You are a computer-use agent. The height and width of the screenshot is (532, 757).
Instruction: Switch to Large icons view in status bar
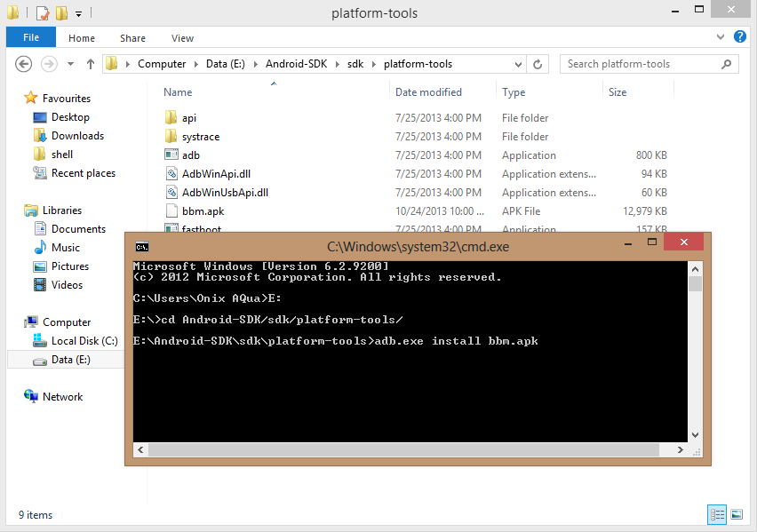[737, 514]
